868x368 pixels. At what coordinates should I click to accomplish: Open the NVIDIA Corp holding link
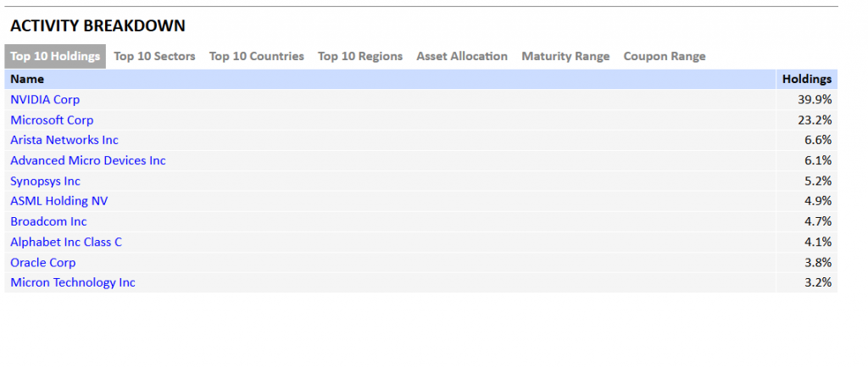tap(45, 100)
